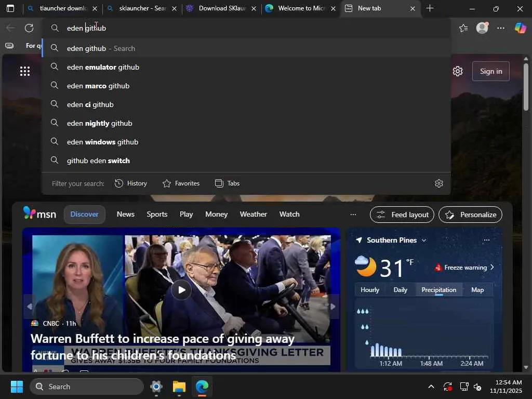This screenshot has height=399, width=532.
Task: Close the New tab tab
Action: point(413,9)
